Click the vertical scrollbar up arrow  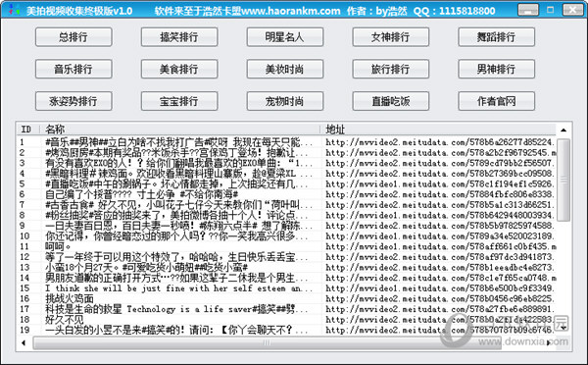563,130
